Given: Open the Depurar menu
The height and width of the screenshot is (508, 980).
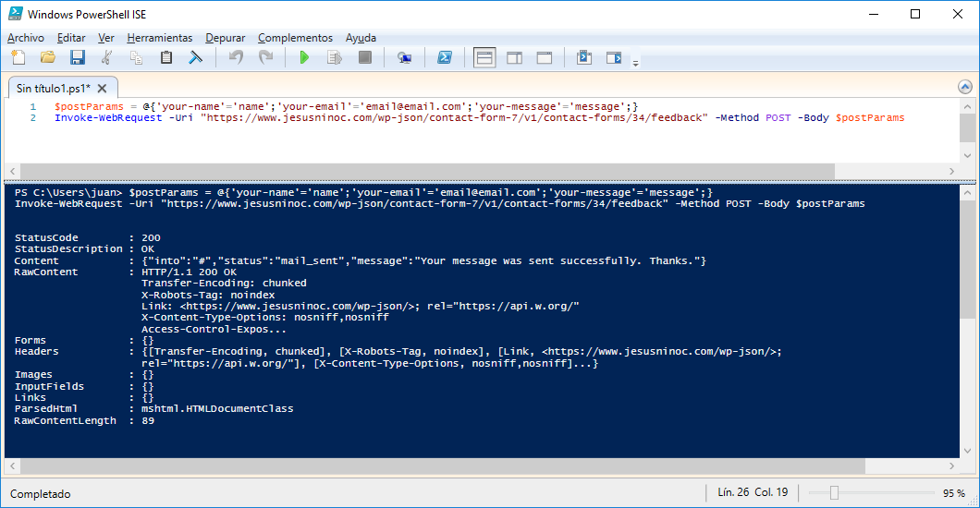Looking at the screenshot, I should [225, 38].
